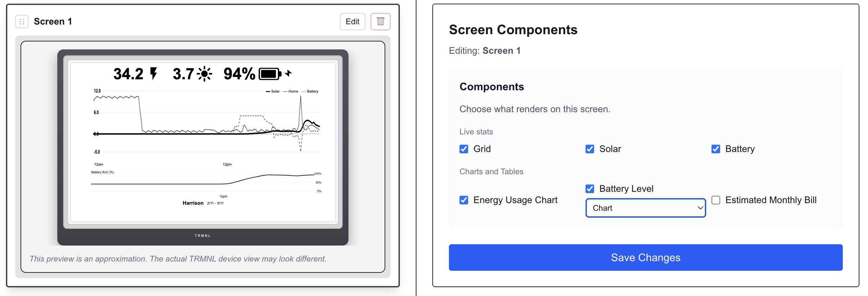Click the sun icon next to 3.7
This screenshot has width=868, height=296.
click(205, 73)
